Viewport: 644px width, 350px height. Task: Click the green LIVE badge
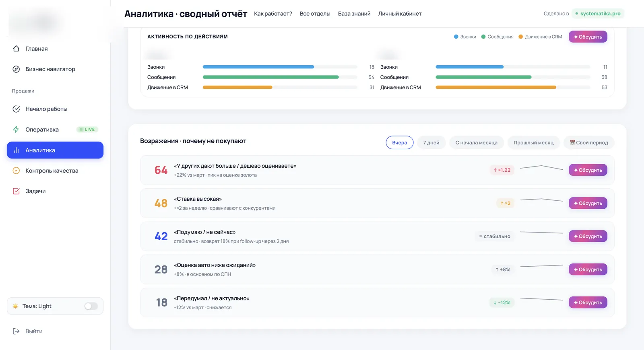87,130
